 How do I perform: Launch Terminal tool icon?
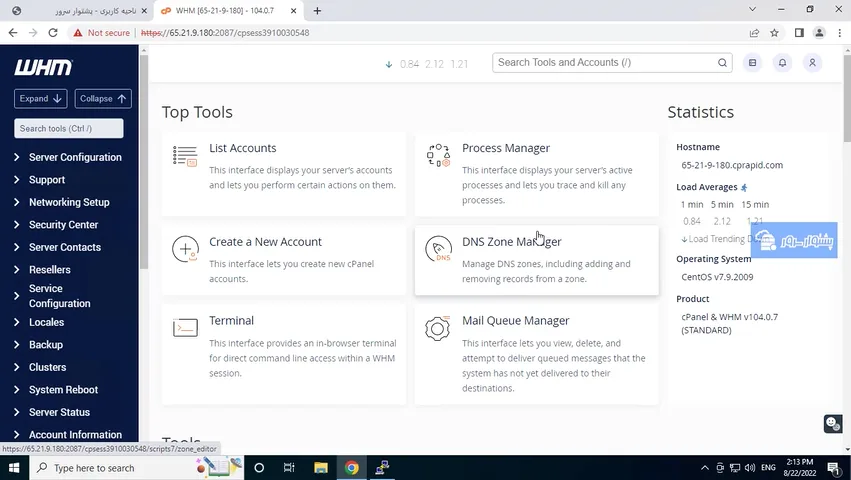(185, 328)
